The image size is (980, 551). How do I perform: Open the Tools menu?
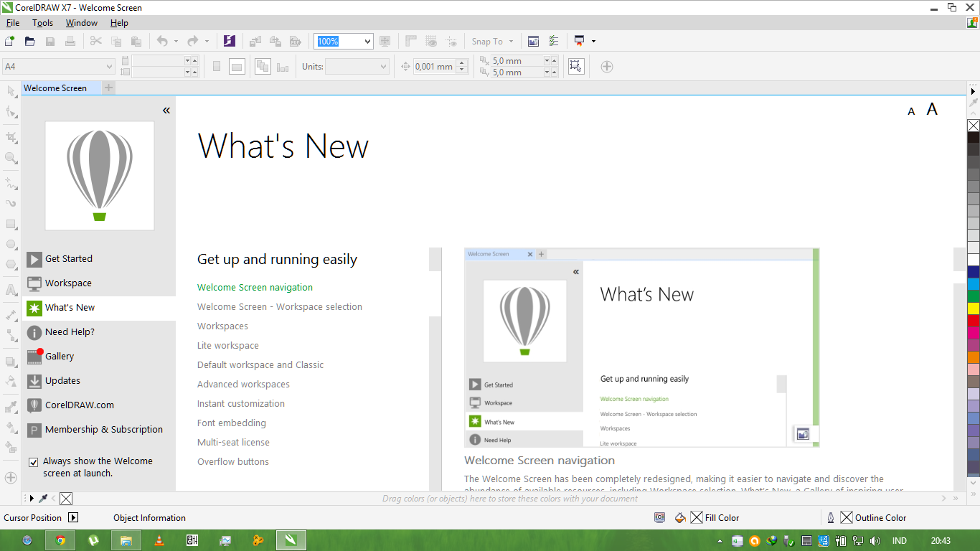click(x=42, y=23)
